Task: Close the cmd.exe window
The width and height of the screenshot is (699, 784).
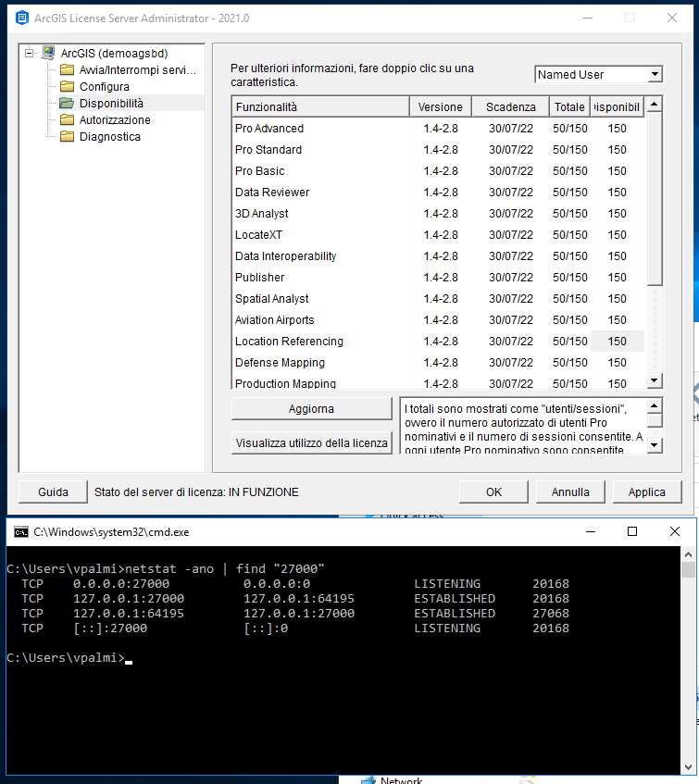Action: [675, 531]
